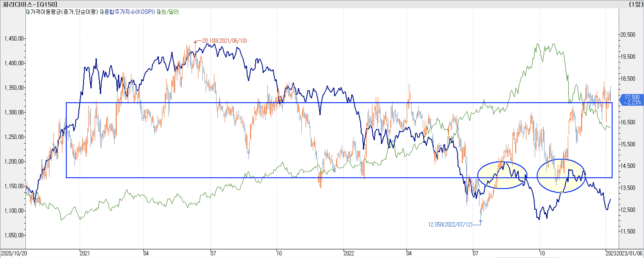Image resolution: width=644 pixels, height=258 pixels.
Task: Click the marker icon next to 종합주가지수(KOSPI)
Action: coord(102,12)
